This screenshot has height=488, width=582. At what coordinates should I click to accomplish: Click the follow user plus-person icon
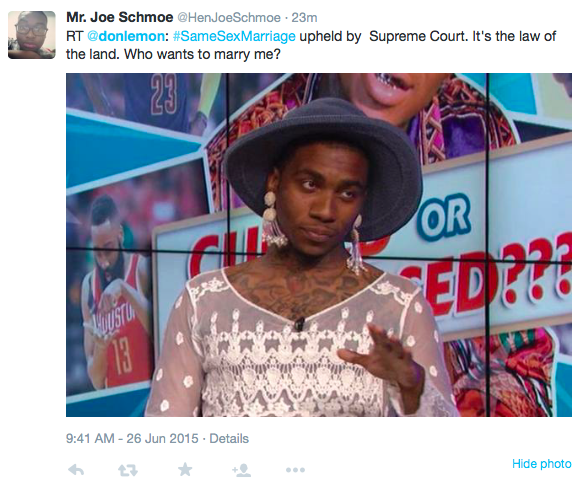click(x=241, y=470)
